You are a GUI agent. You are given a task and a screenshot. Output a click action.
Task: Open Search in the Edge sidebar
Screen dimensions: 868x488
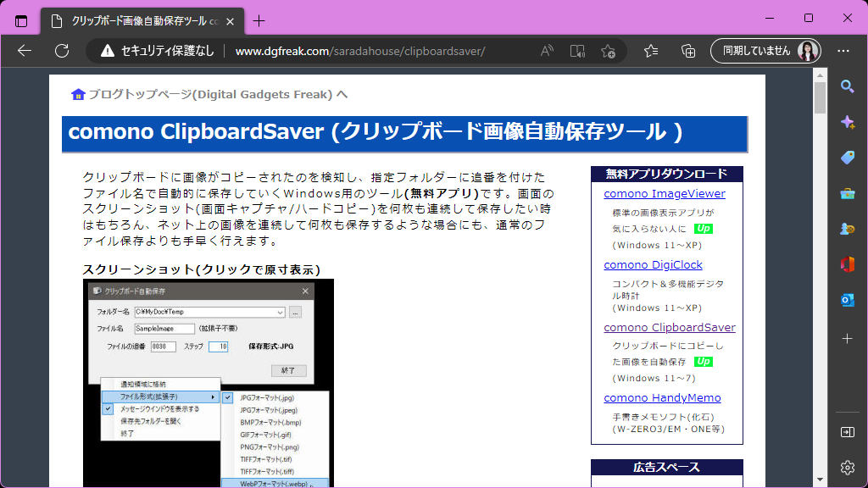[847, 86]
